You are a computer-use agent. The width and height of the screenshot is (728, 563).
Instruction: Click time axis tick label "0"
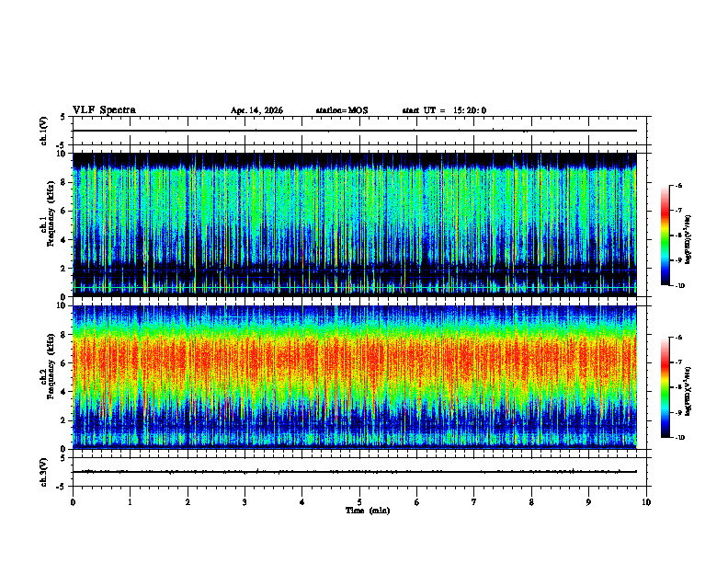(x=73, y=502)
